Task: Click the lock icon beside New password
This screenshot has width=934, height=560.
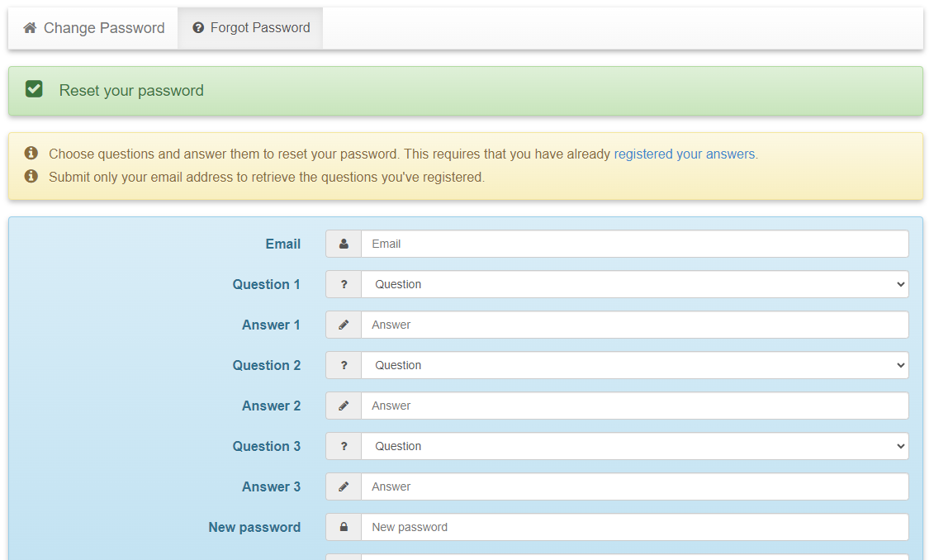Action: [344, 527]
